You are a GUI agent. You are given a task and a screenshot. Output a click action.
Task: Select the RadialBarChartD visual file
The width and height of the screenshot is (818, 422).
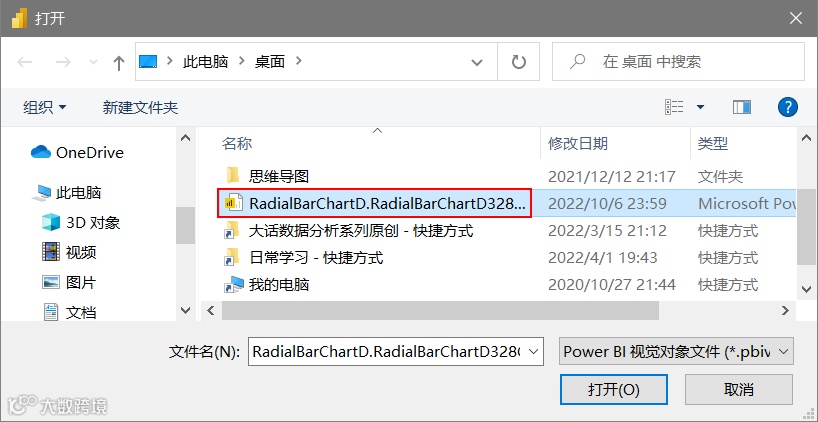(375, 203)
